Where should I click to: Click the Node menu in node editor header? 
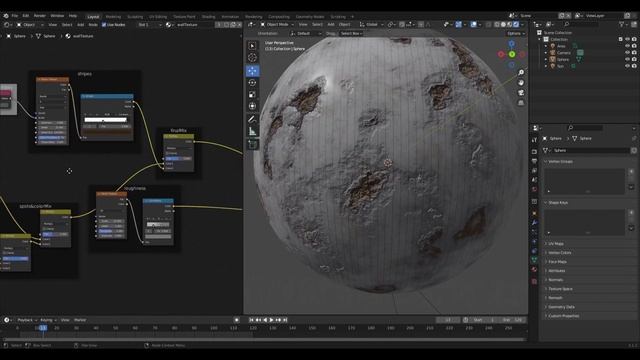pos(93,25)
